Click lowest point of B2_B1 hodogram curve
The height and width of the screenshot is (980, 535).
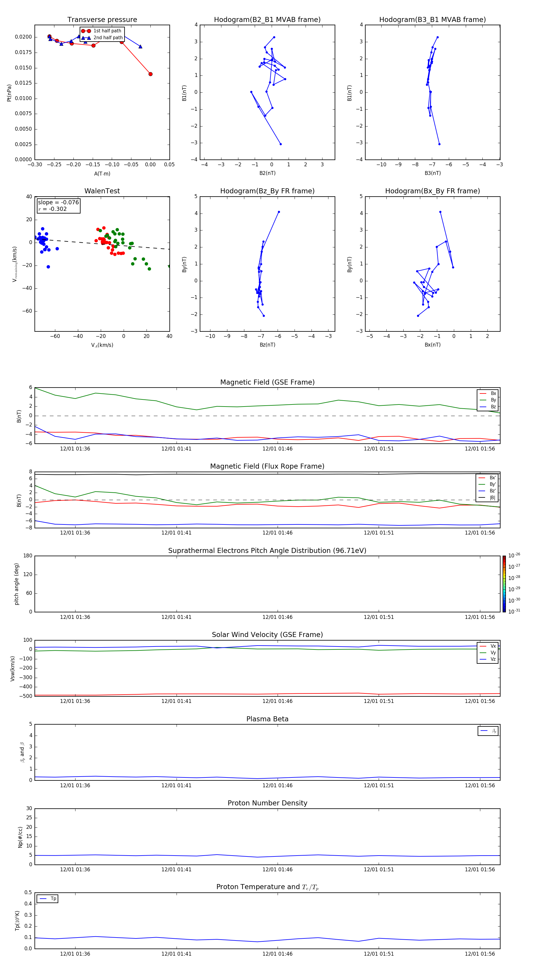(x=281, y=144)
